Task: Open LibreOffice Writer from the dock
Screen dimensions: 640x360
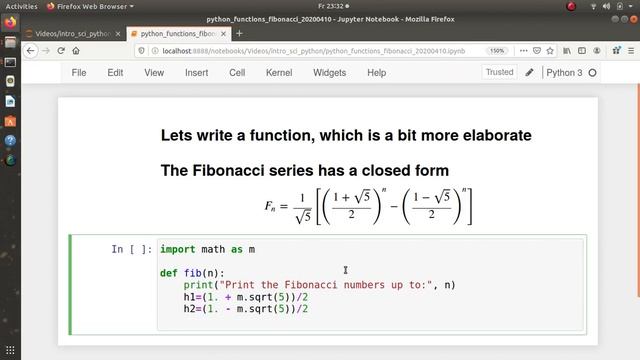Action: tap(10, 101)
